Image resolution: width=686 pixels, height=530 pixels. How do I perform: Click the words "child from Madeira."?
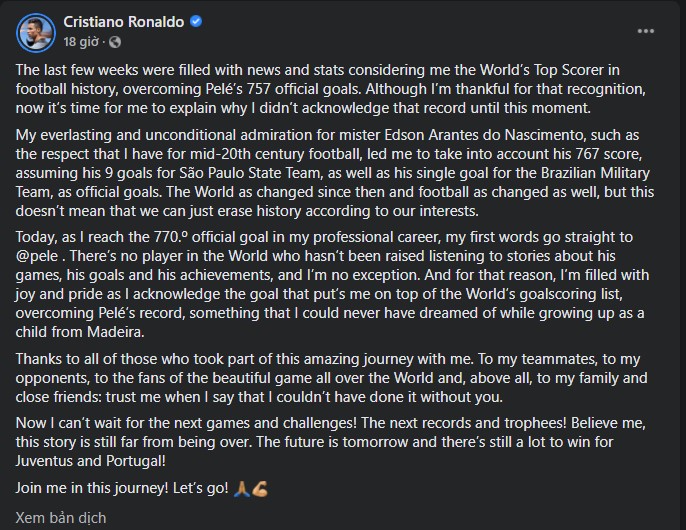pyautogui.click(x=80, y=332)
